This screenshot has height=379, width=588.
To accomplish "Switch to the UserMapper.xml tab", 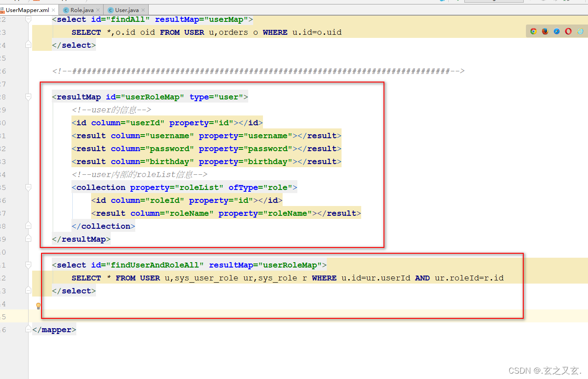I will (27, 10).
